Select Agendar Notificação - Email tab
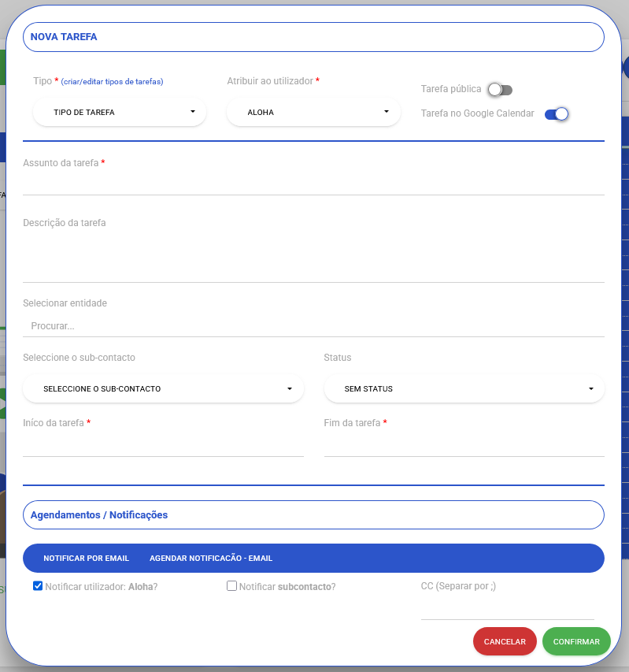The width and height of the screenshot is (629, 672). [x=211, y=559]
